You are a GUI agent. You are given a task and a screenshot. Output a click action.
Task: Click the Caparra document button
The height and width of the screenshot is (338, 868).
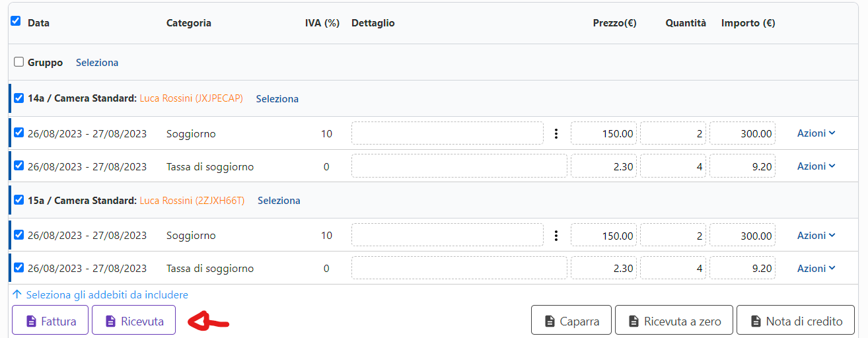(571, 321)
